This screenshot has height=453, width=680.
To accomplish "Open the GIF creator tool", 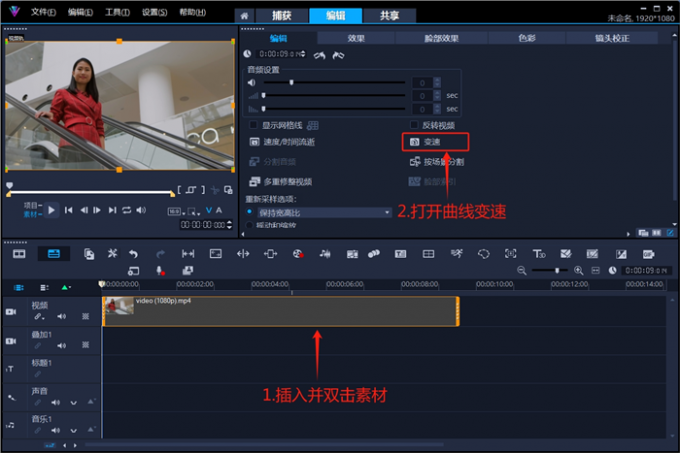I will (x=648, y=254).
